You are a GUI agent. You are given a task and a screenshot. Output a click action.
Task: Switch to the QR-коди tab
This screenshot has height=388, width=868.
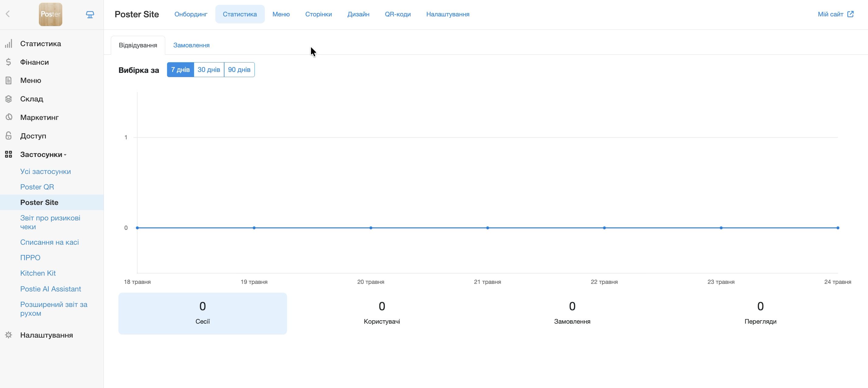point(398,14)
